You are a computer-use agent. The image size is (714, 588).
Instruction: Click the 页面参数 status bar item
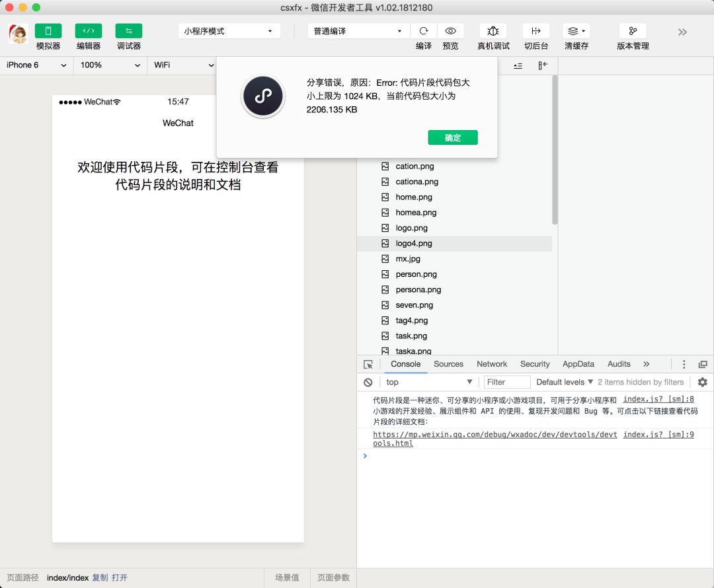(x=333, y=577)
